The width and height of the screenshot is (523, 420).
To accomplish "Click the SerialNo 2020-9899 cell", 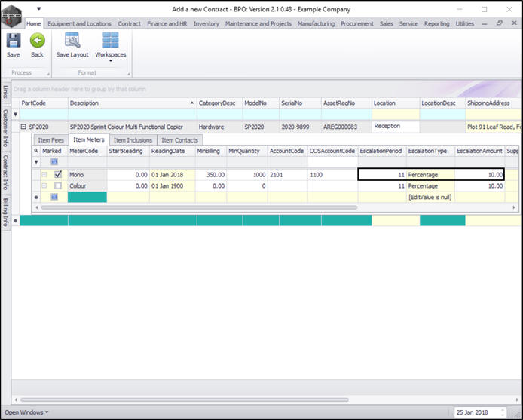I will pyautogui.click(x=300, y=127).
